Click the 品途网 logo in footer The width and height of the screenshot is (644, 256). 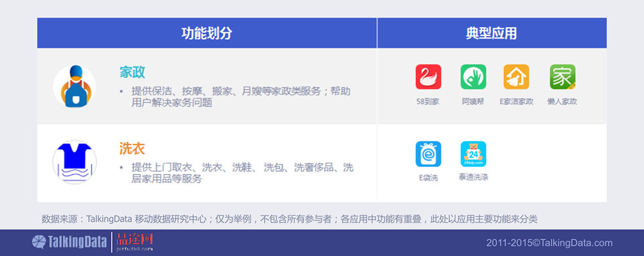[135, 242]
